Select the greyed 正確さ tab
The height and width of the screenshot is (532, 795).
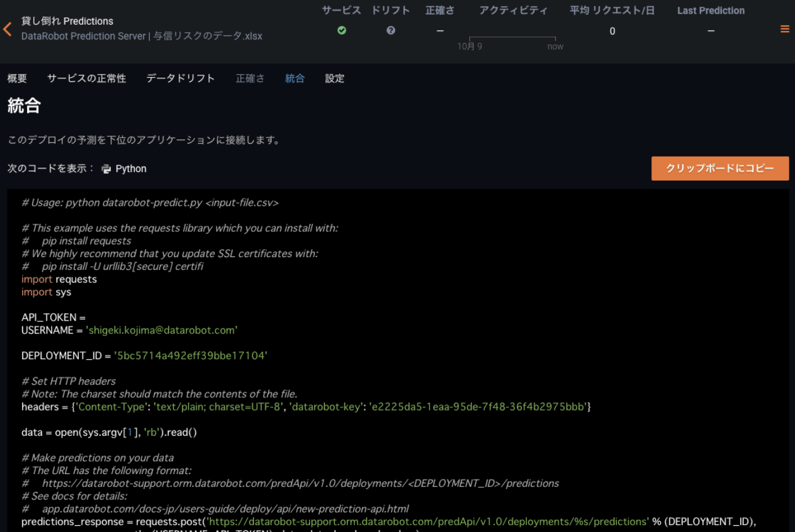tap(250, 78)
